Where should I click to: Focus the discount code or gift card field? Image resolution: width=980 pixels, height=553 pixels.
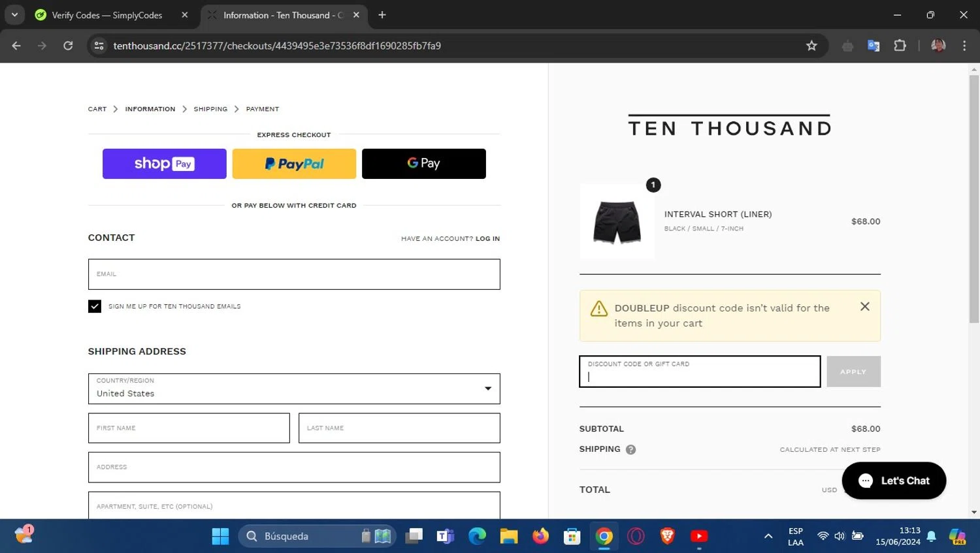(700, 371)
